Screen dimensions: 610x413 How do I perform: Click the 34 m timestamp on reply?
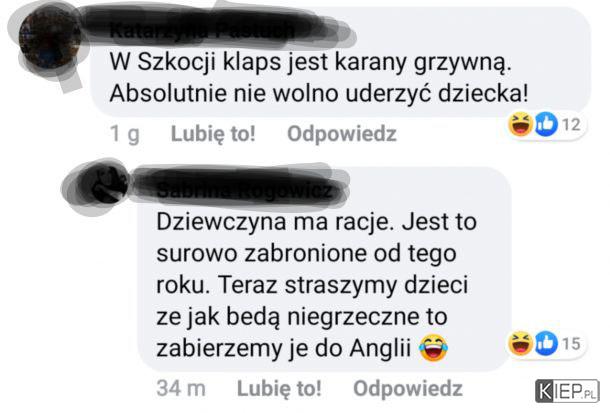tap(181, 388)
